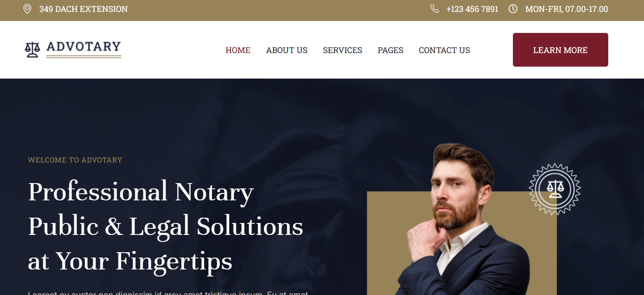This screenshot has width=644, height=295.
Task: Expand the Services menu
Action: click(343, 50)
